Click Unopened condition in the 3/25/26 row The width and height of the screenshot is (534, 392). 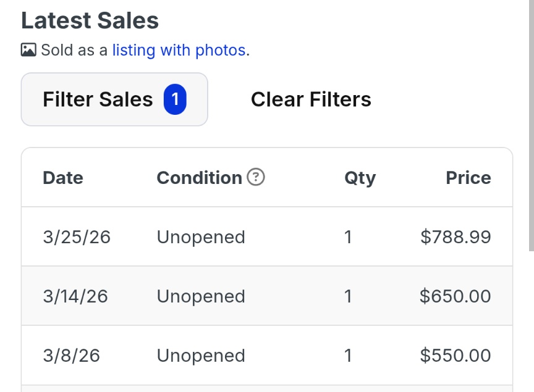201,237
